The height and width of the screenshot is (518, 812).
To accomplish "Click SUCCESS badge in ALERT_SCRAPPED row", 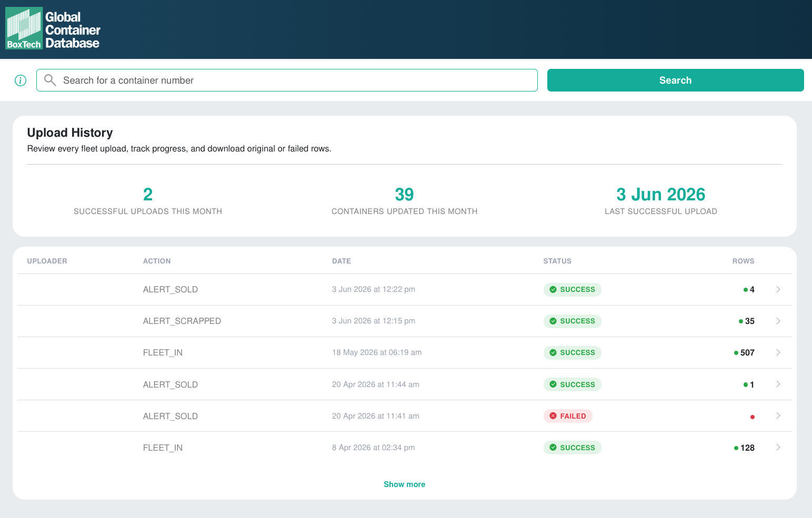I will (572, 321).
